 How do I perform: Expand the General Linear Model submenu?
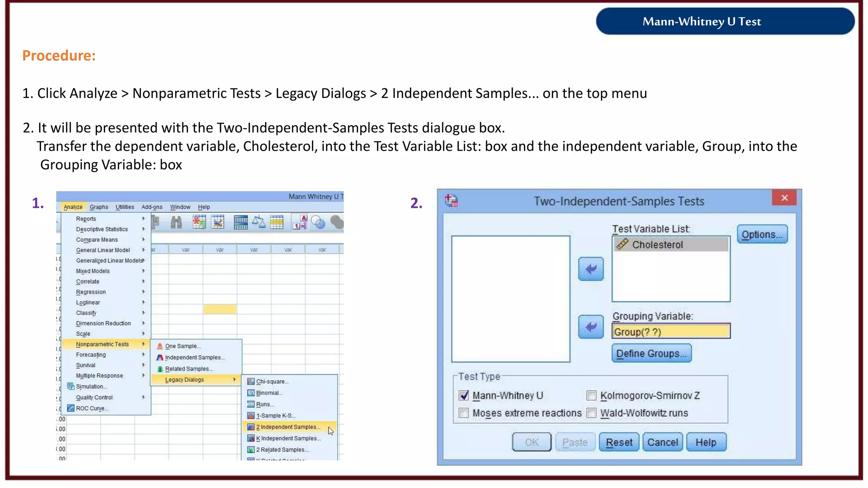click(x=106, y=250)
